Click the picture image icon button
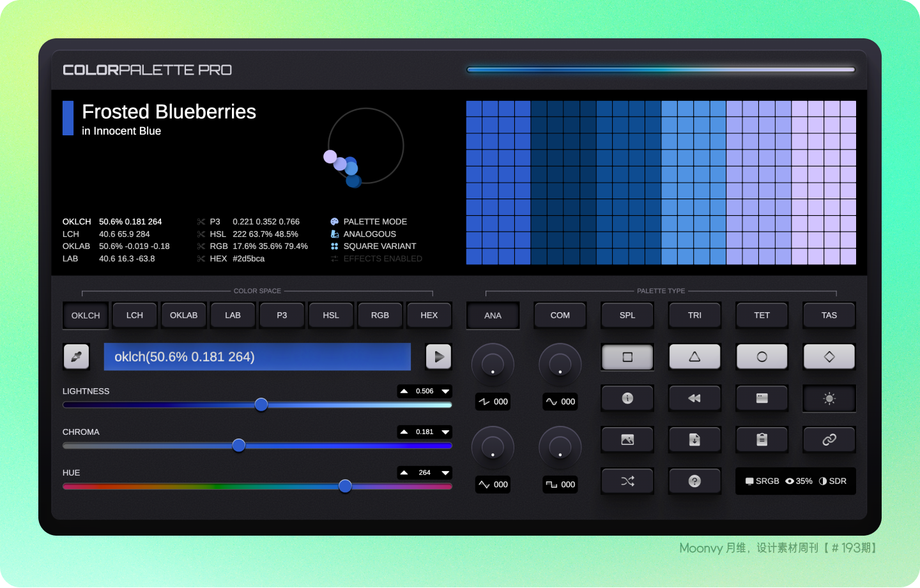The image size is (920, 588). point(627,440)
